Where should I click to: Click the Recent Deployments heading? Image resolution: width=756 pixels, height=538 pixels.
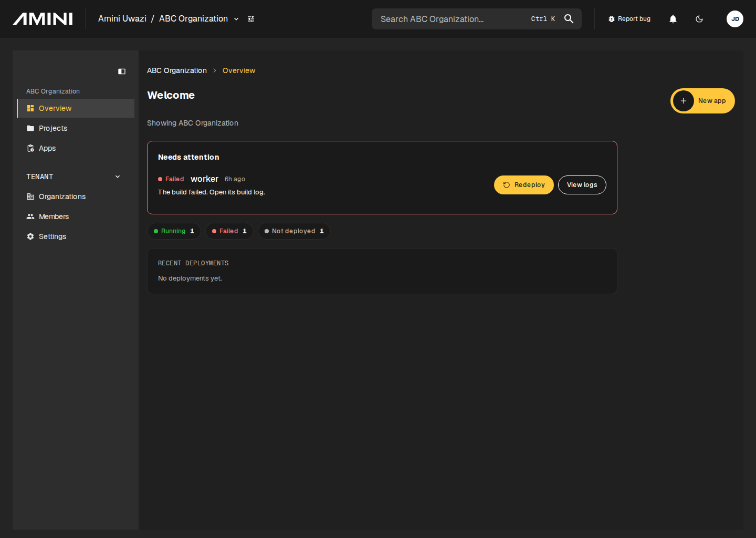click(193, 263)
